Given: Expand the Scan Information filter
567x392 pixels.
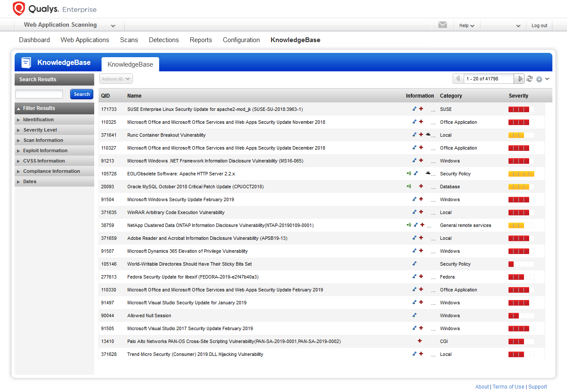Looking at the screenshot, I should click(x=54, y=140).
